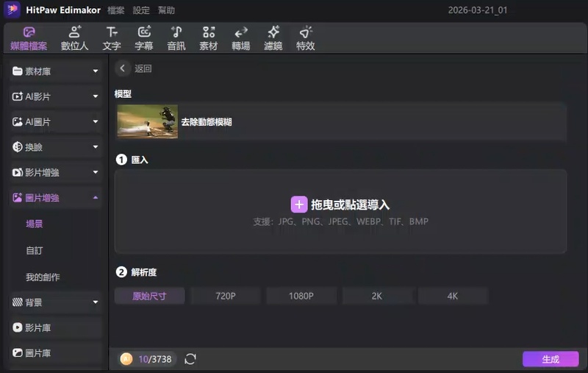Click the 10/3738 credits counter
Screen dimensions: 588x373
click(155, 359)
